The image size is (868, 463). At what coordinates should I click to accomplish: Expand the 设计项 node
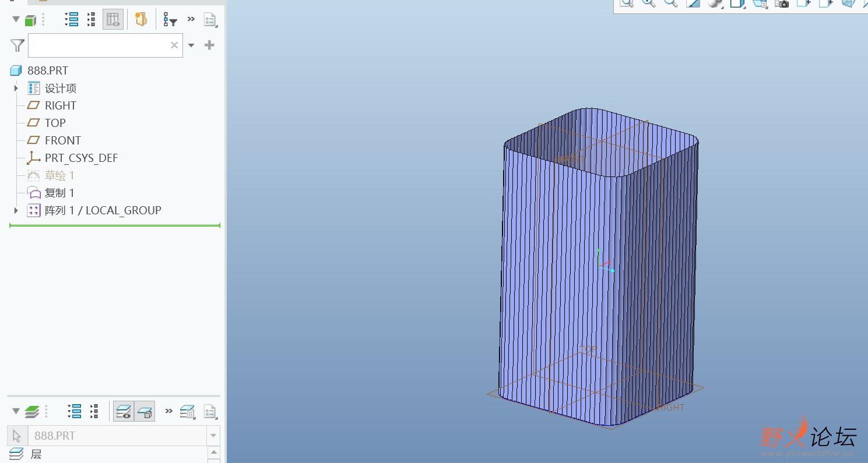pos(16,88)
